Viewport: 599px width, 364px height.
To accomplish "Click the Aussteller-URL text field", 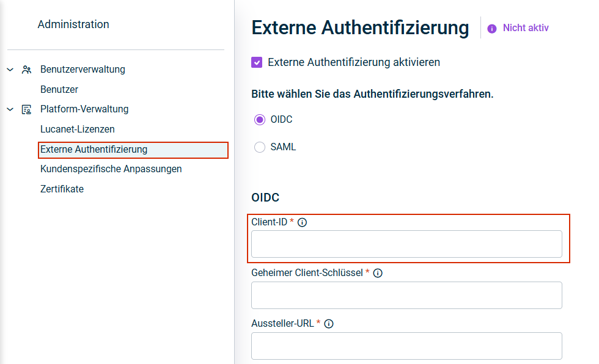I will point(406,346).
